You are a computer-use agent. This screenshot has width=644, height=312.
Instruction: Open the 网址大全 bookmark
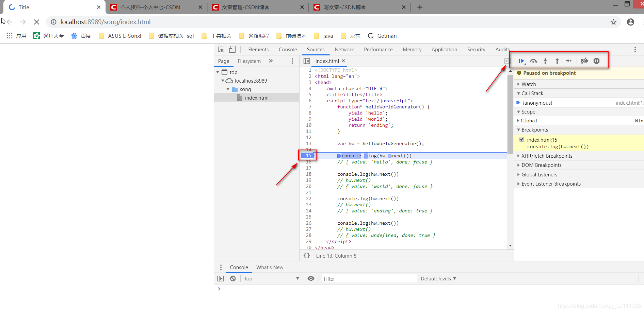[49, 36]
